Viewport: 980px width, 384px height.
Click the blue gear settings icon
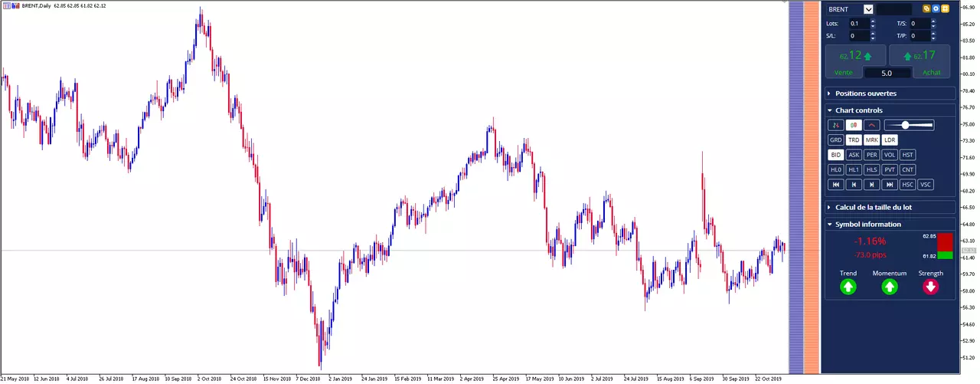[936, 9]
